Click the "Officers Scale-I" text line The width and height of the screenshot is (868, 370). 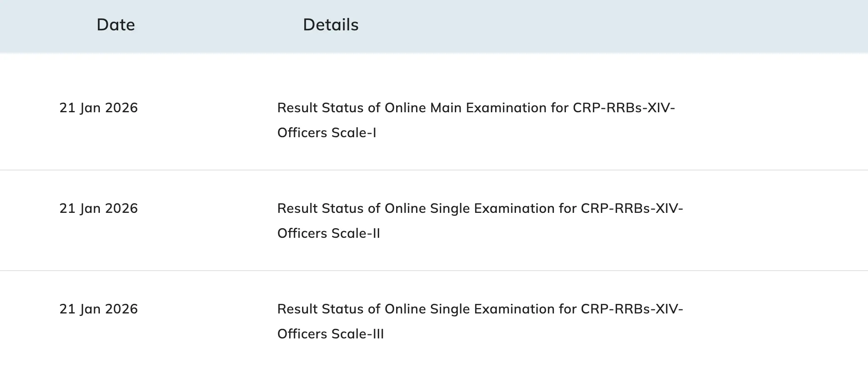(327, 133)
